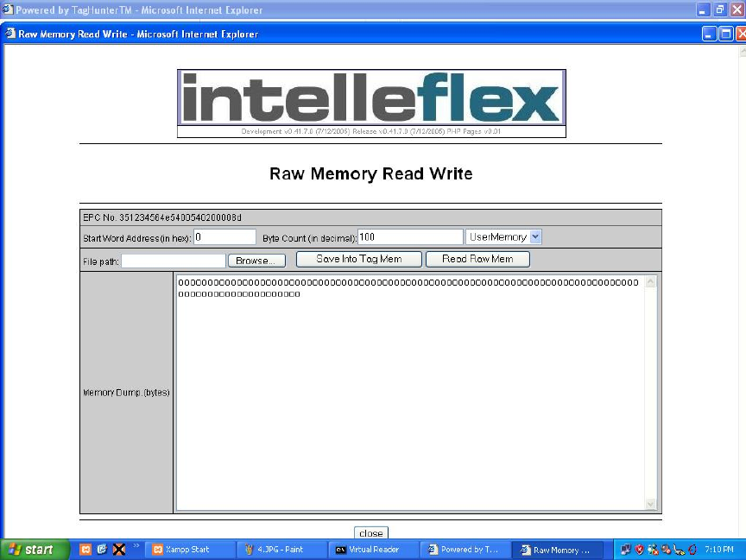Click the Development version text under the logo
Screen dimensions: 746x560
(x=370, y=131)
